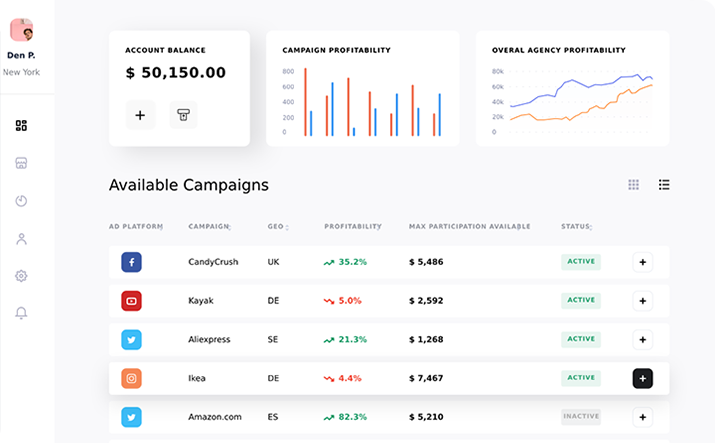715x443 pixels.
Task: Open the notifications bell icon
Action: point(22,313)
